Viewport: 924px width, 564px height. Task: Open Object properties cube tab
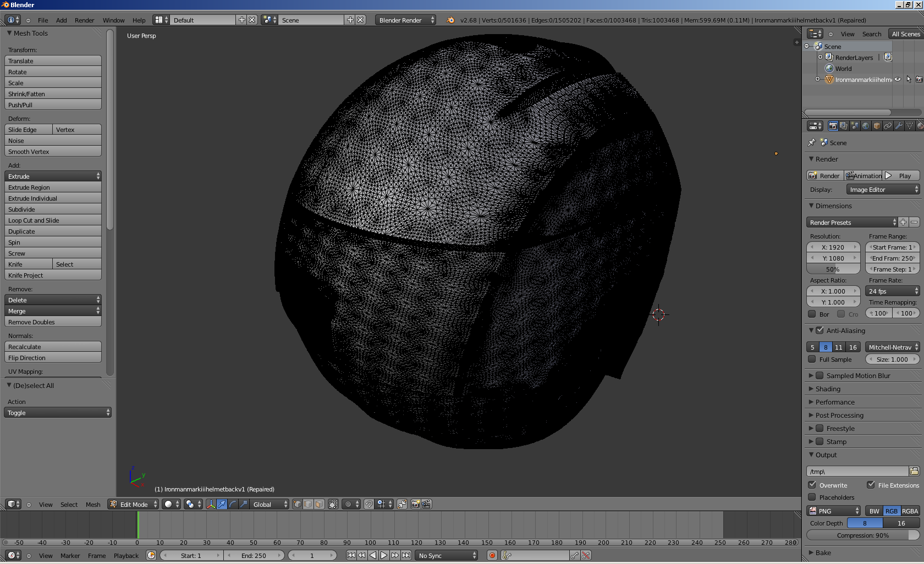coord(877,126)
